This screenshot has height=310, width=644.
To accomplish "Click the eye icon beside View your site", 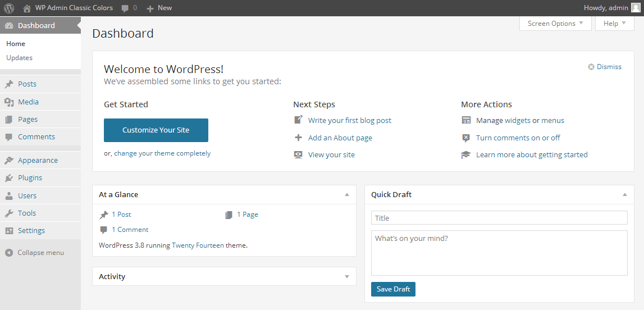I will [x=299, y=155].
